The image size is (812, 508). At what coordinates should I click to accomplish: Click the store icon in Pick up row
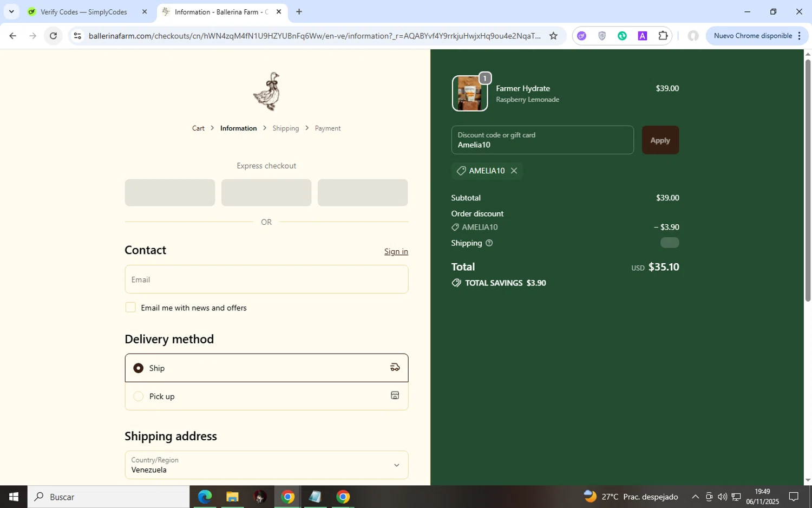[395, 395]
